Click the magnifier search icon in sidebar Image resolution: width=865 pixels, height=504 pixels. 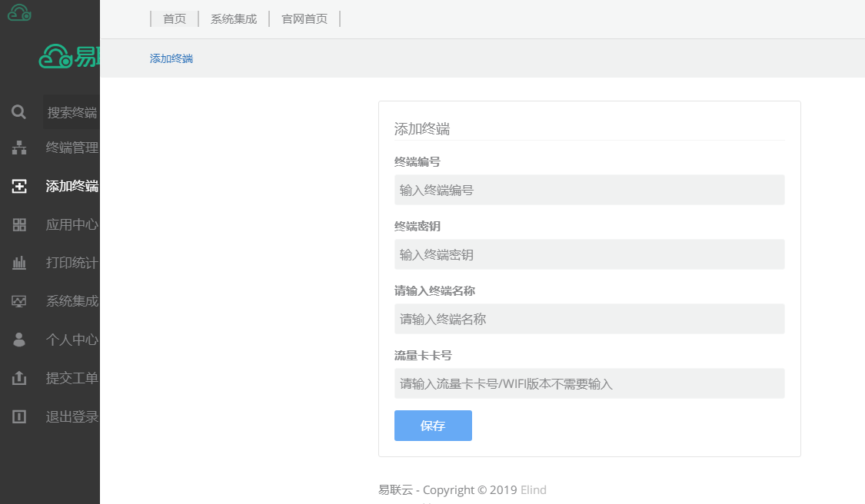point(18,112)
